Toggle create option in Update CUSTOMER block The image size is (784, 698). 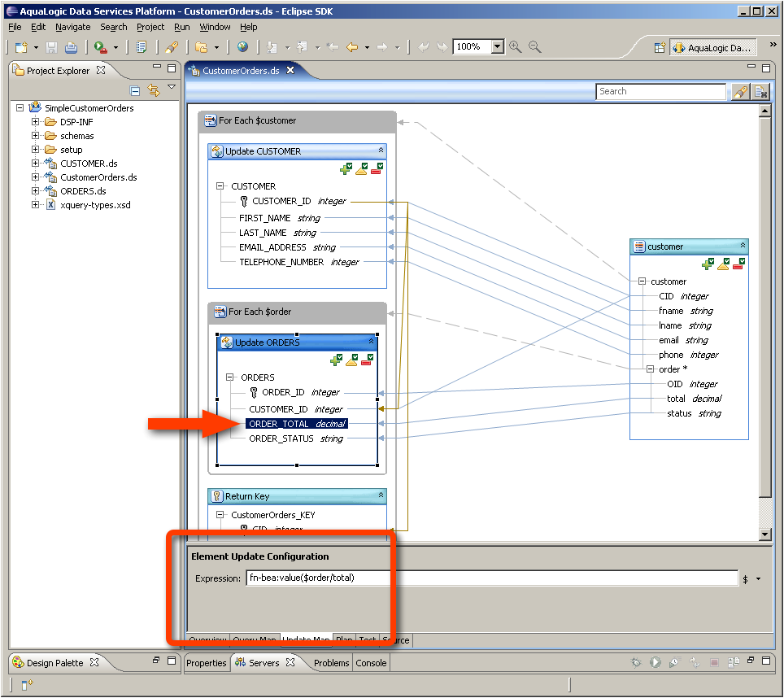click(x=346, y=169)
